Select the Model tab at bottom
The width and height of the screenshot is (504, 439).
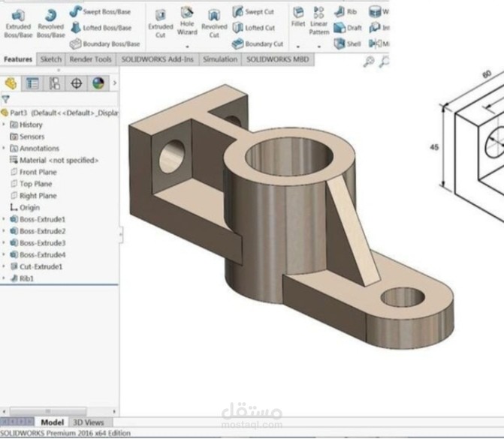52,422
